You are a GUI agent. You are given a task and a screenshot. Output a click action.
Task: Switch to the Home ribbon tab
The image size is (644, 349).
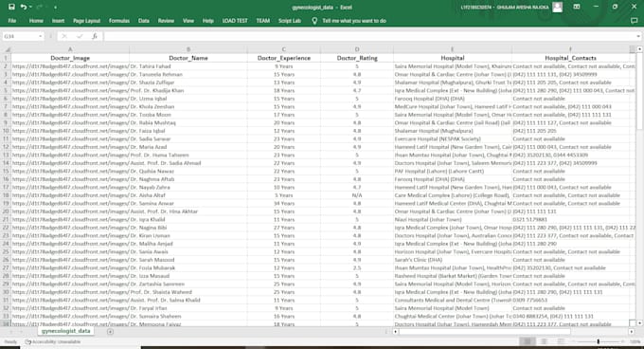tap(36, 21)
